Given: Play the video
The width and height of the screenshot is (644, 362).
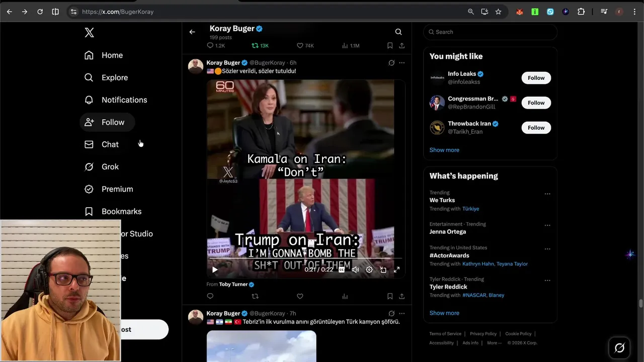Looking at the screenshot, I should pos(215,270).
